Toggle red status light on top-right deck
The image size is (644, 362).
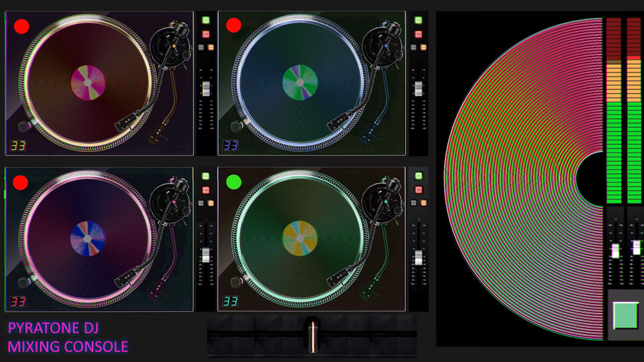(x=233, y=25)
